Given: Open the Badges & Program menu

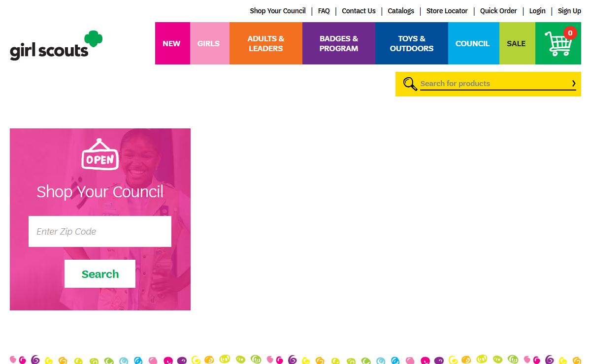Looking at the screenshot, I should coord(339,43).
